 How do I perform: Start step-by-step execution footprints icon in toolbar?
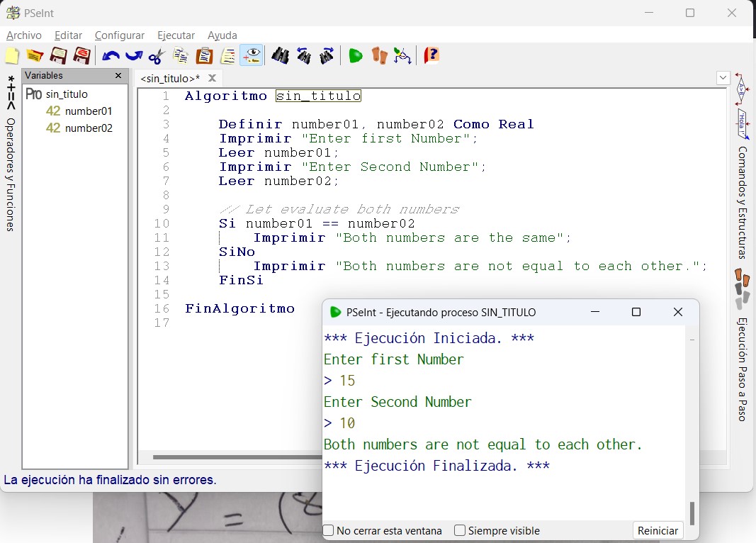point(380,56)
